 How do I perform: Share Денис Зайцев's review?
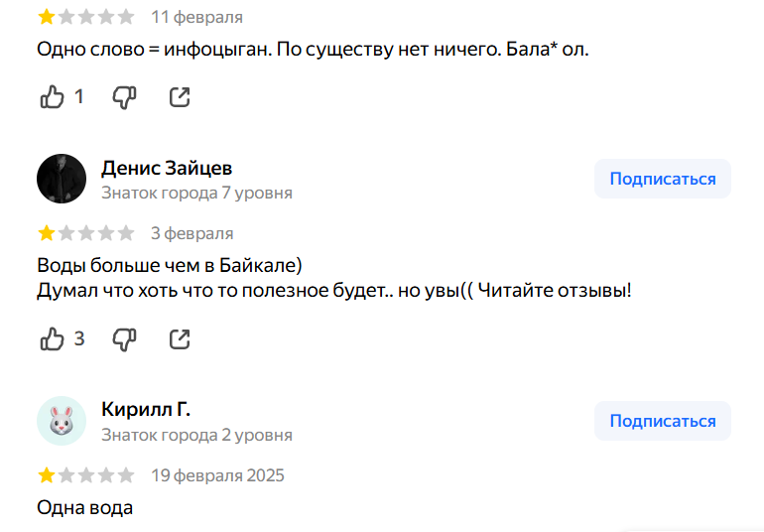pyautogui.click(x=180, y=338)
